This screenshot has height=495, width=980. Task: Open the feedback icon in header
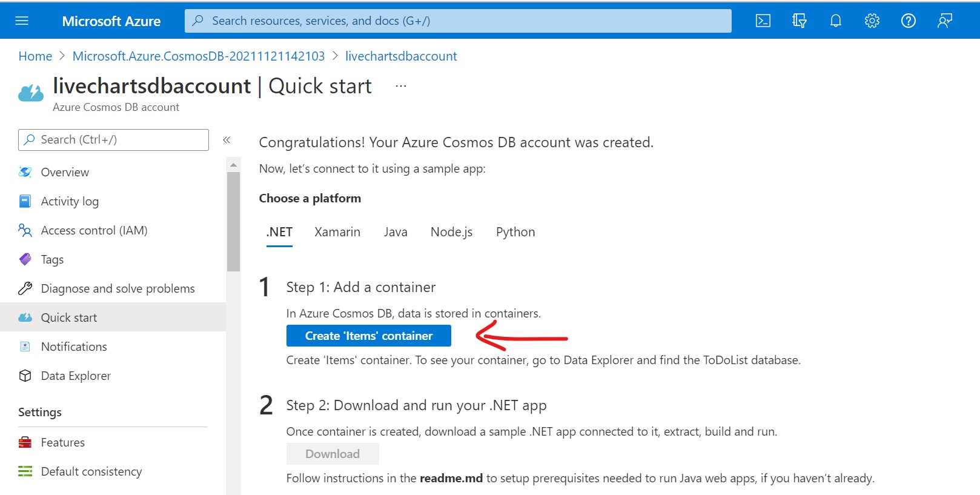(x=945, y=21)
